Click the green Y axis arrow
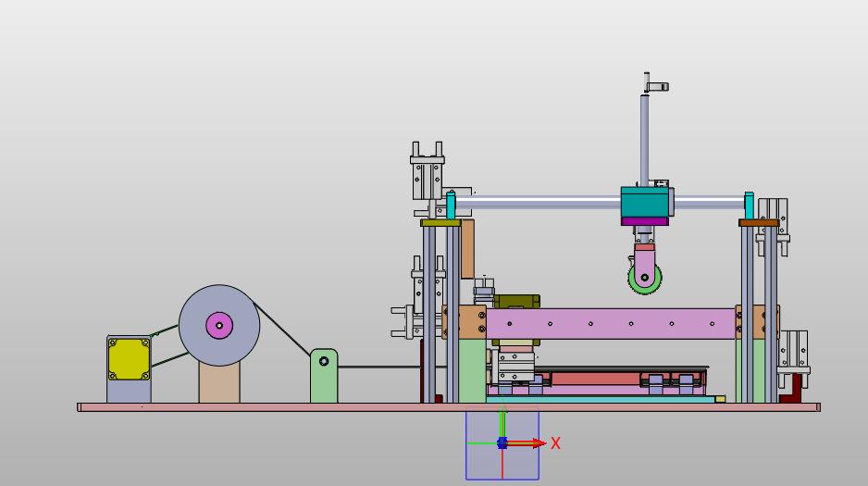The height and width of the screenshot is (486, 868). (502, 423)
